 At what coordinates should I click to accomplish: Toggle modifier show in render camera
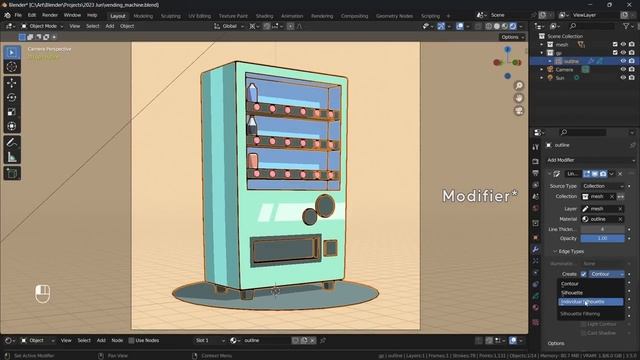coord(603,174)
